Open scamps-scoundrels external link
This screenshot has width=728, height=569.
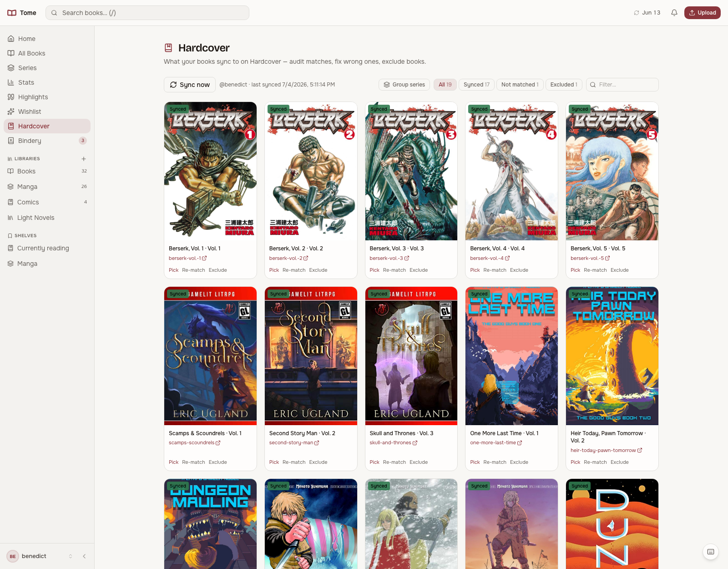[x=194, y=442]
